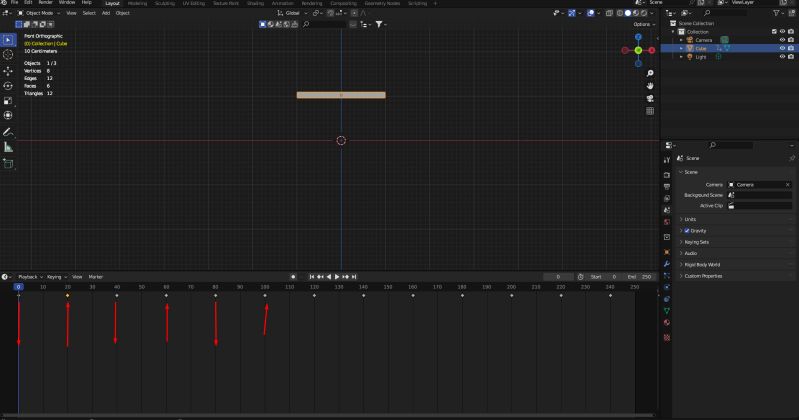Toggle viewport overlays
Image resolution: width=799 pixels, height=420 pixels.
[x=591, y=13]
